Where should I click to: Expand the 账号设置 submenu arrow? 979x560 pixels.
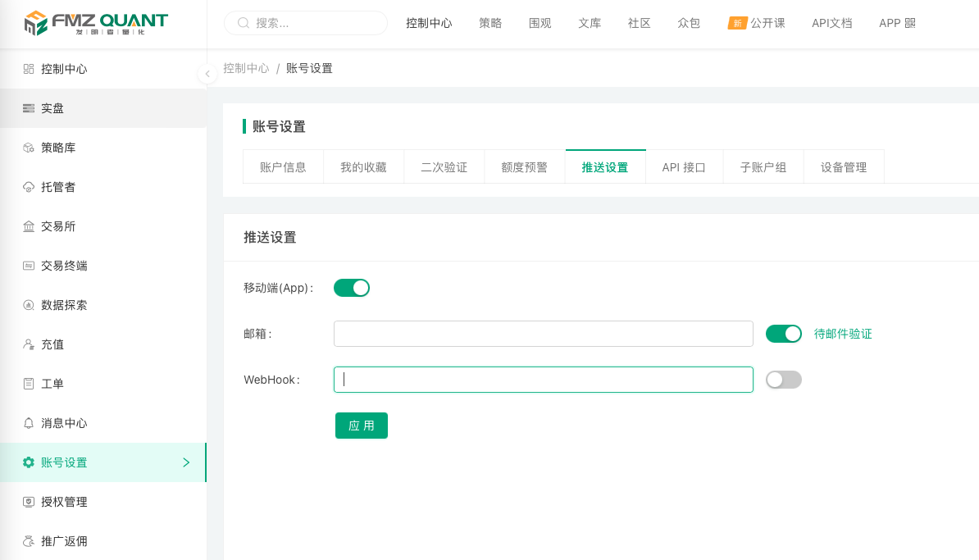[186, 462]
